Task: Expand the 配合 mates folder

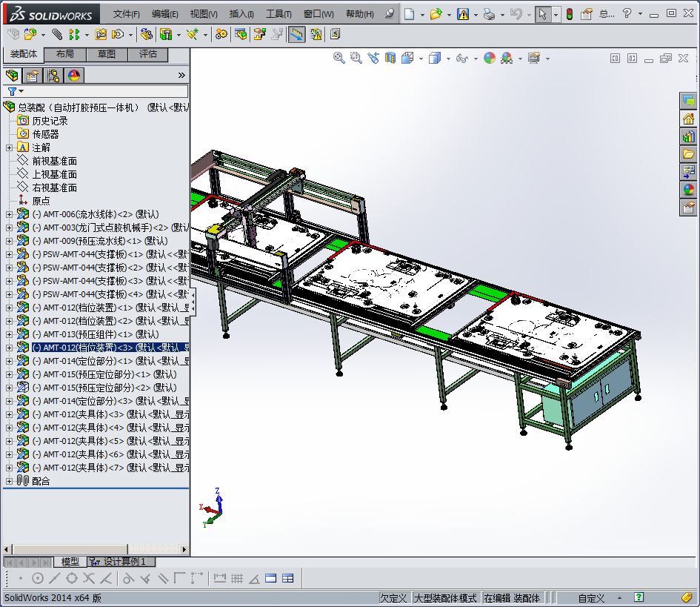Action: [x=9, y=481]
